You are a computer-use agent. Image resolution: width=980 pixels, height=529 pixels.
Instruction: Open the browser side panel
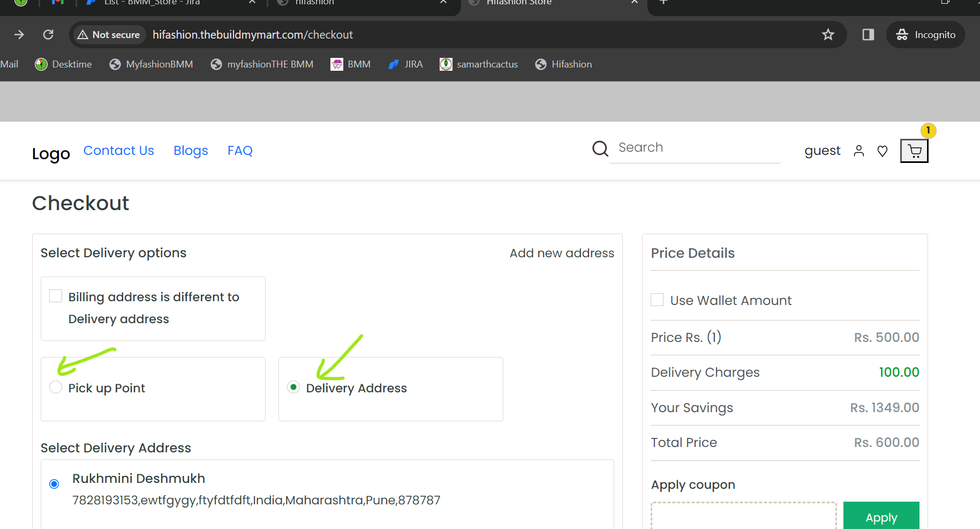868,35
